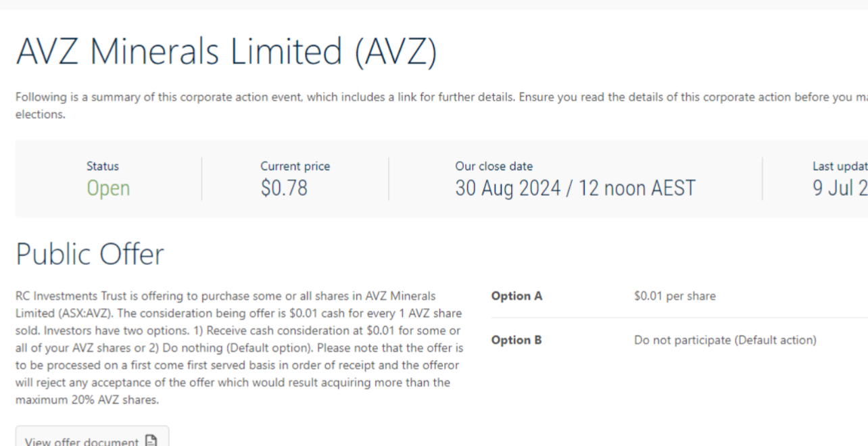Click the AVZ Minerals Limited (AVZ) heading
This screenshot has height=446, width=868.
pos(226,52)
